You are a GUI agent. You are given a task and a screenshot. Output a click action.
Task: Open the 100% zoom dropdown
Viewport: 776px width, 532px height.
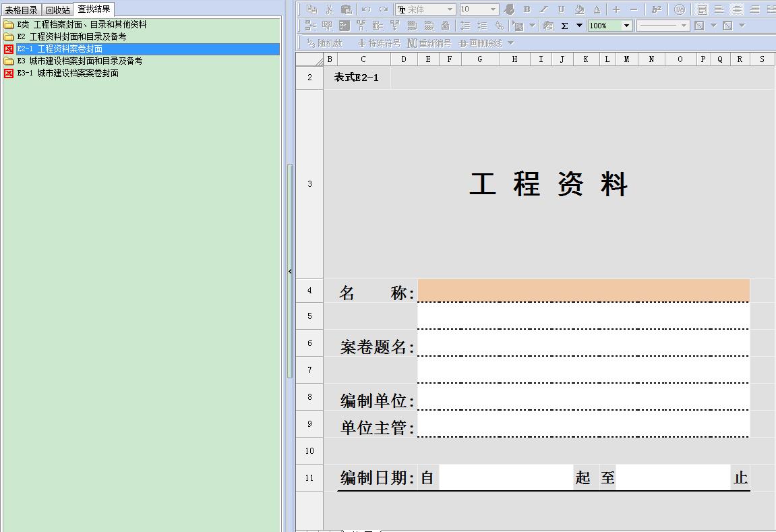(626, 26)
